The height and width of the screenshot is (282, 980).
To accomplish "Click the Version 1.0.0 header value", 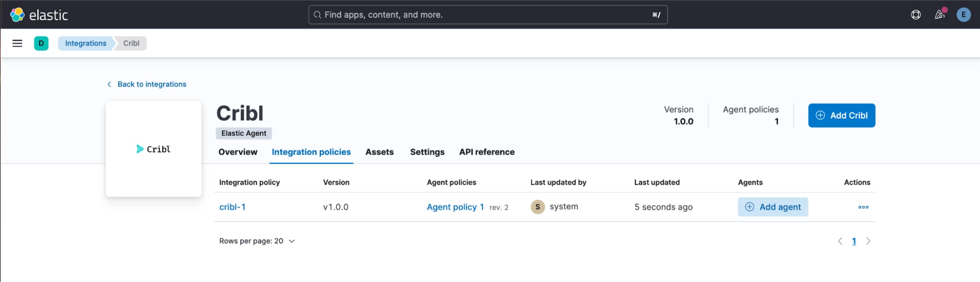I will click(x=683, y=121).
